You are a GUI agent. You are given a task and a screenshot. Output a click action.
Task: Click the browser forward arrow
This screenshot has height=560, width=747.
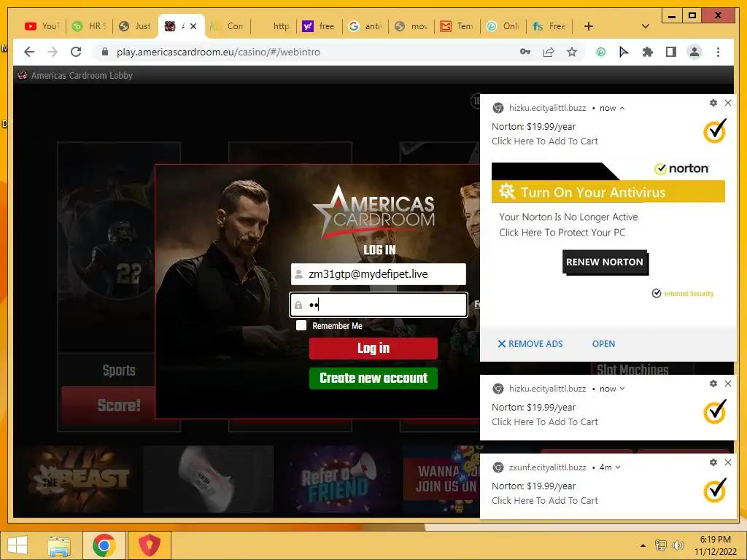click(x=53, y=52)
